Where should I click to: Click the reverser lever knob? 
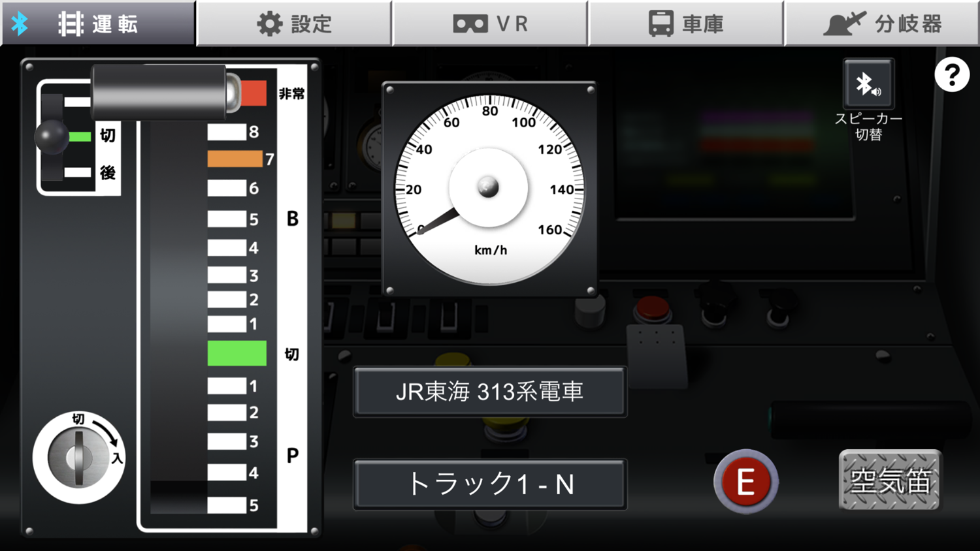pyautogui.click(x=51, y=137)
